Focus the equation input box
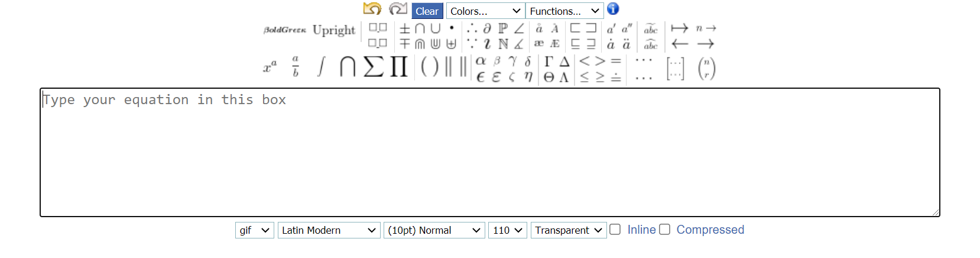The width and height of the screenshot is (980, 258). 490,153
